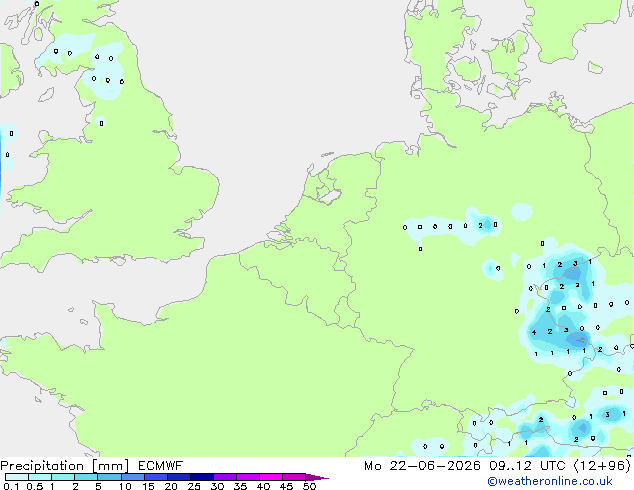The width and height of the screenshot is (634, 490).
Task: Click the 'Mo 22-06-2026' date text
Action: click(423, 466)
